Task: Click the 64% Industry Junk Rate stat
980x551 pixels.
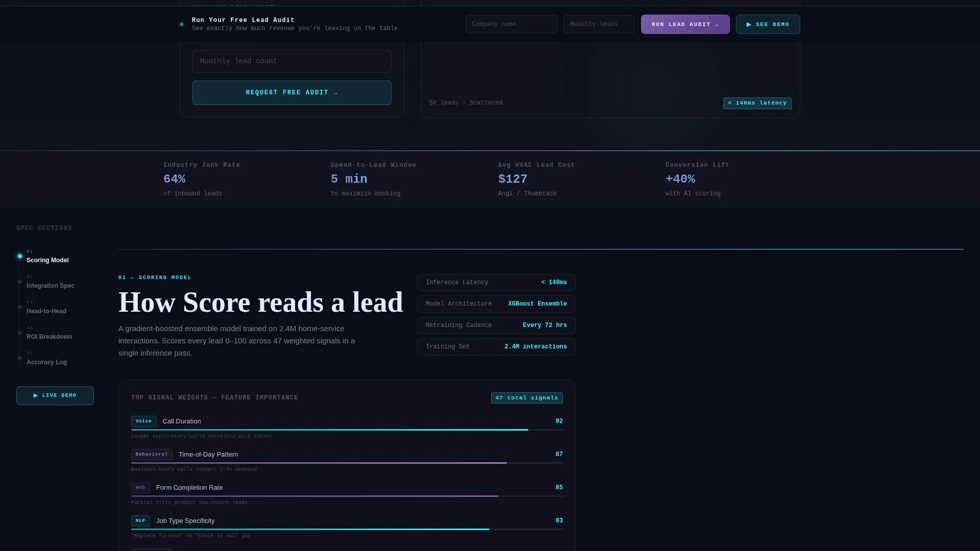Action: coord(174,179)
